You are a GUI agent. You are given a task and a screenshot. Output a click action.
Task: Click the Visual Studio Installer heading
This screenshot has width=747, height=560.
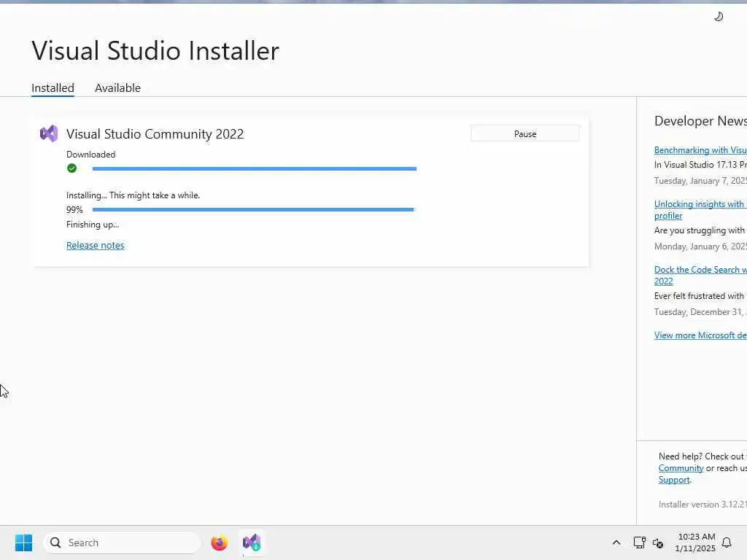coord(155,50)
